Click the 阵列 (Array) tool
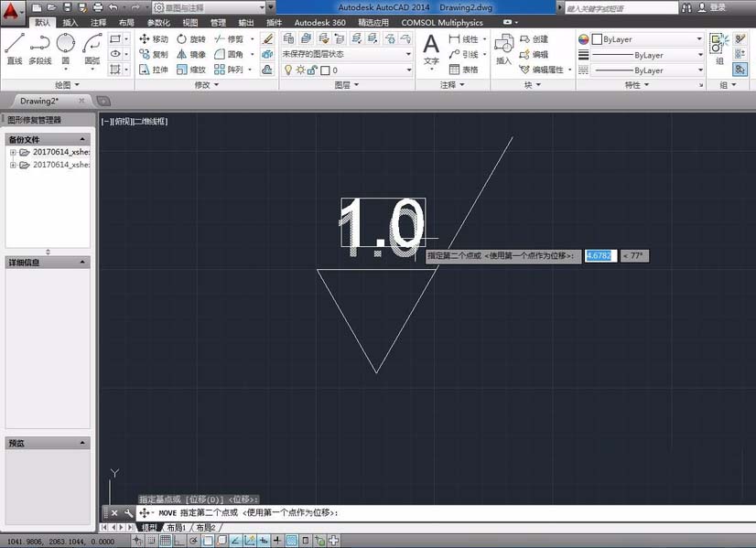Screen dimensions: 756x548 [x=229, y=70]
